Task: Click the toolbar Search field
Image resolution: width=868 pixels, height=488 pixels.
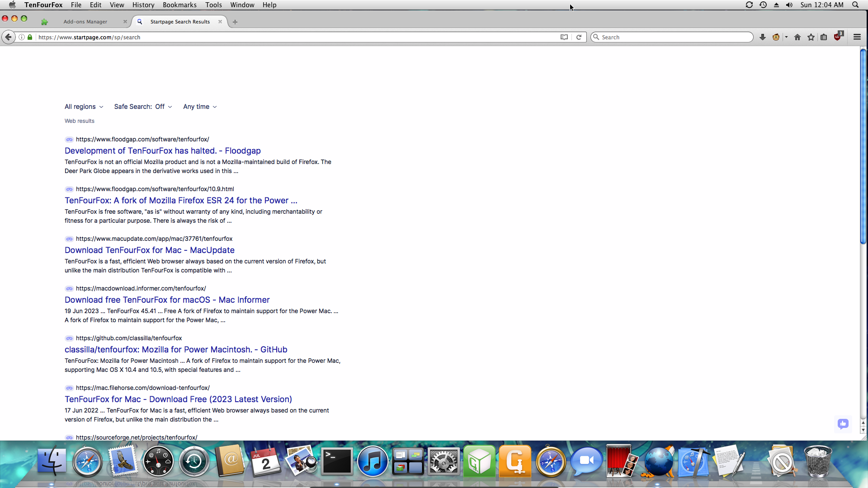Action: (x=672, y=37)
